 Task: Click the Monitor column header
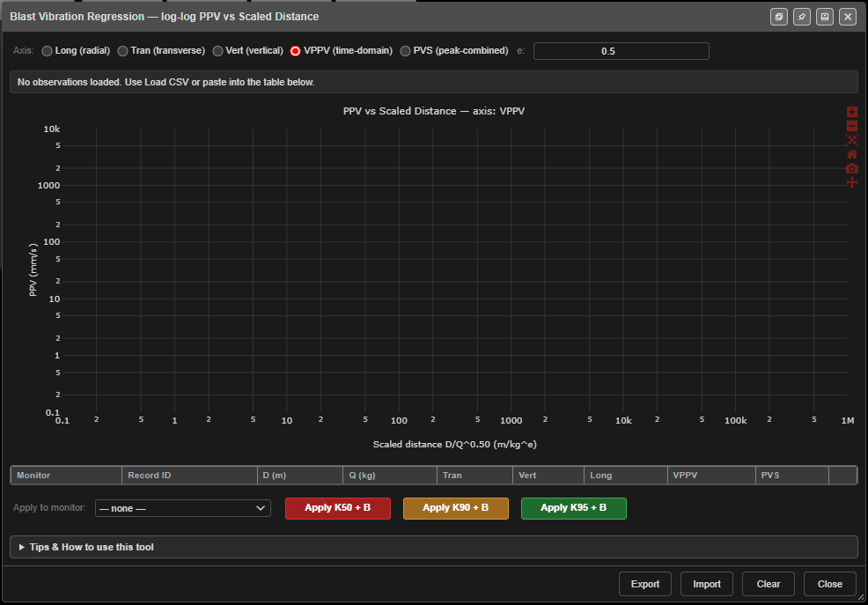click(x=66, y=476)
